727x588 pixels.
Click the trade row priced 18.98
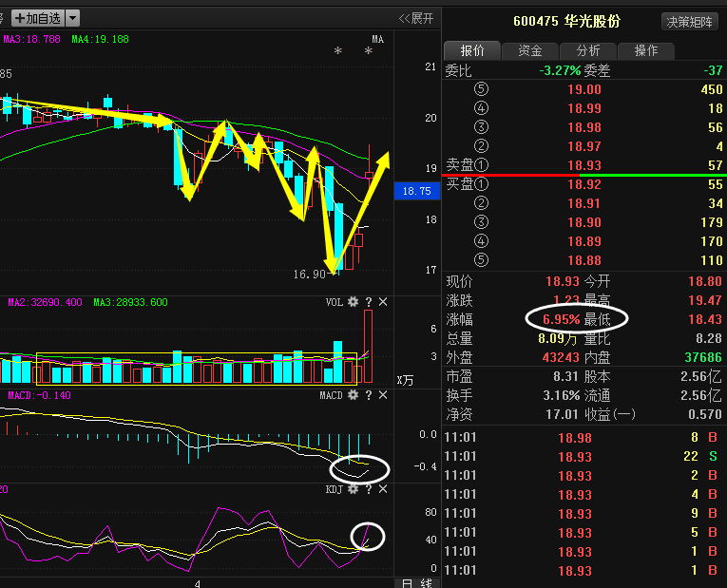[582, 438]
